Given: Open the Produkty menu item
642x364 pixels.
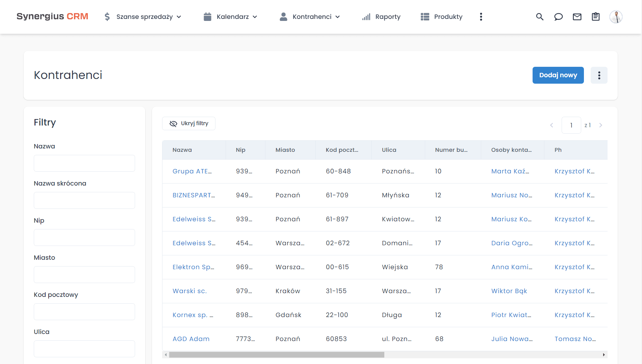Looking at the screenshot, I should [441, 17].
